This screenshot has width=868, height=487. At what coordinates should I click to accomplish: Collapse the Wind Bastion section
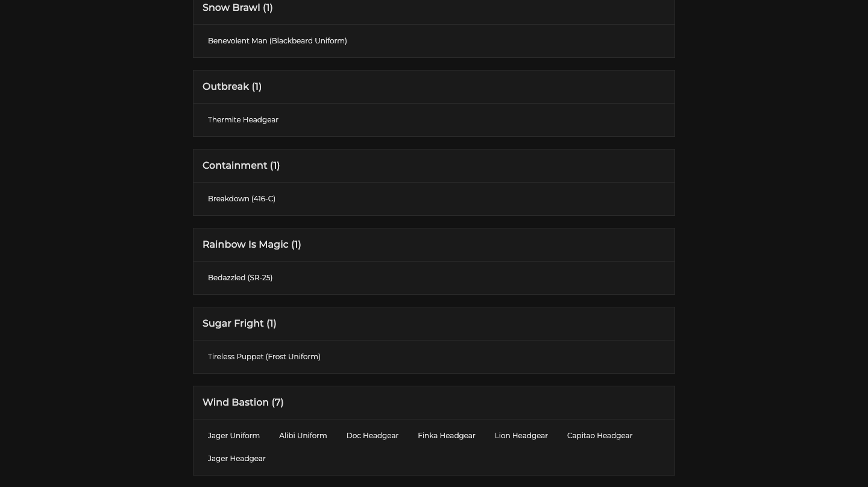tap(242, 403)
